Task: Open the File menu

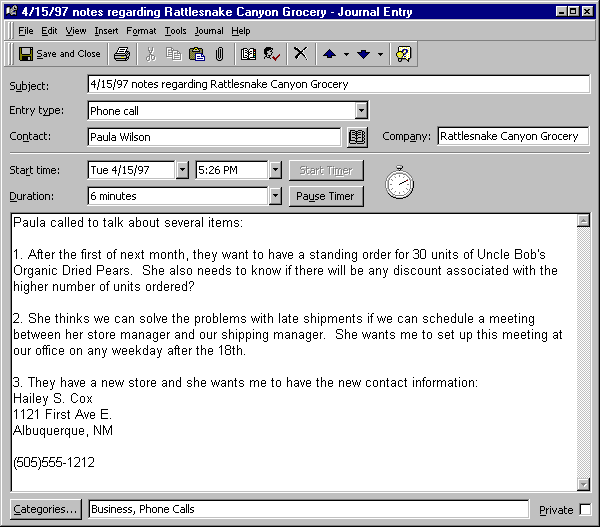Action: (x=26, y=31)
